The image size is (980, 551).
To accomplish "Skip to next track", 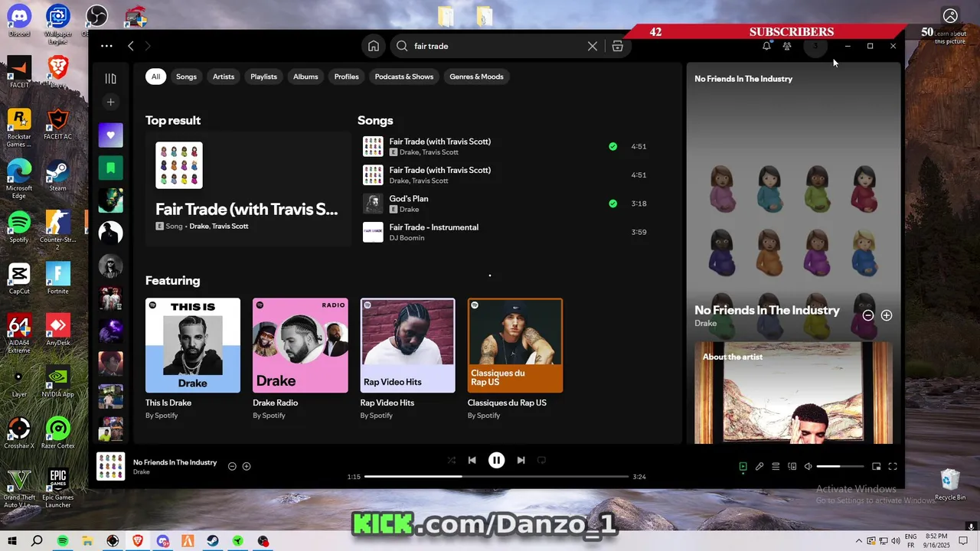I will pos(521,460).
